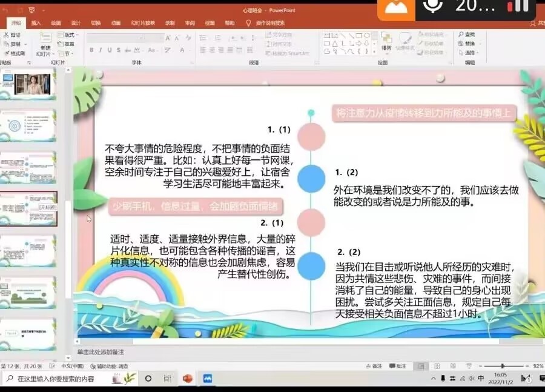Click the Bold formatting icon
The width and height of the screenshot is (545, 392).
pyautogui.click(x=91, y=50)
